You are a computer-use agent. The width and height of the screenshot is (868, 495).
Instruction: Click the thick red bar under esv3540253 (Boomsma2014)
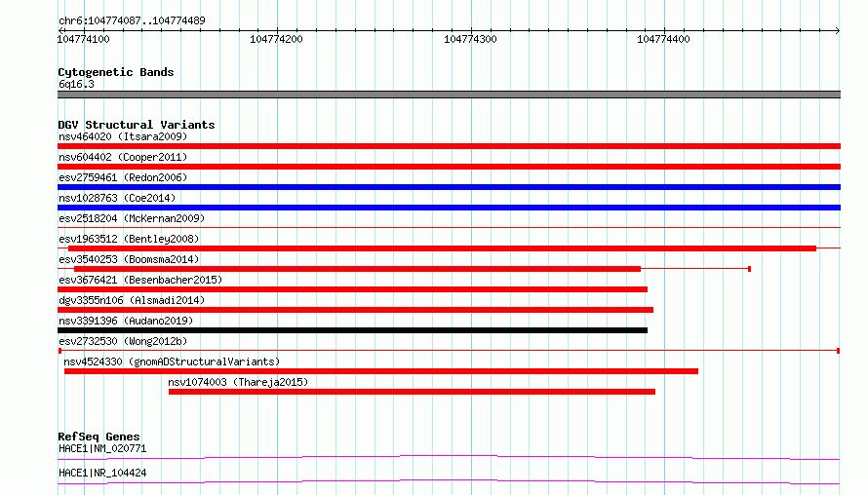358,269
